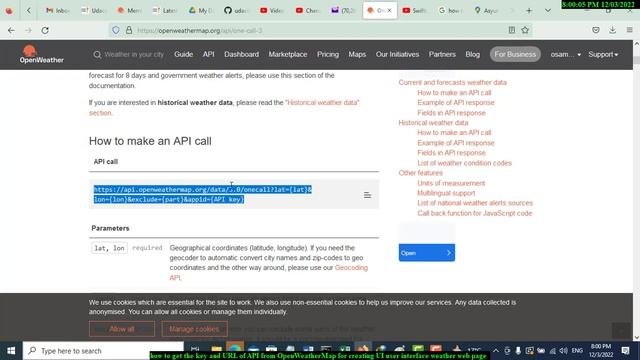Switch to the My Drive tab

click(x=199, y=11)
